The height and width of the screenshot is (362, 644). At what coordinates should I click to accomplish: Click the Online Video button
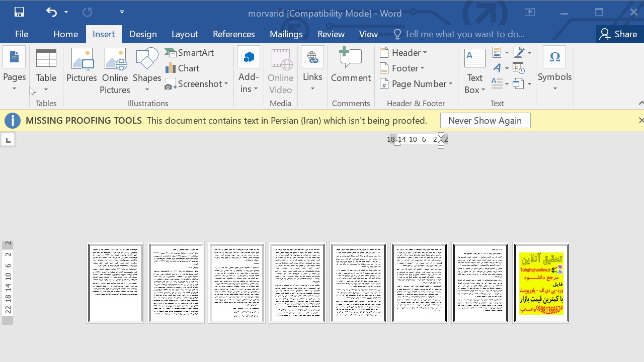280,70
